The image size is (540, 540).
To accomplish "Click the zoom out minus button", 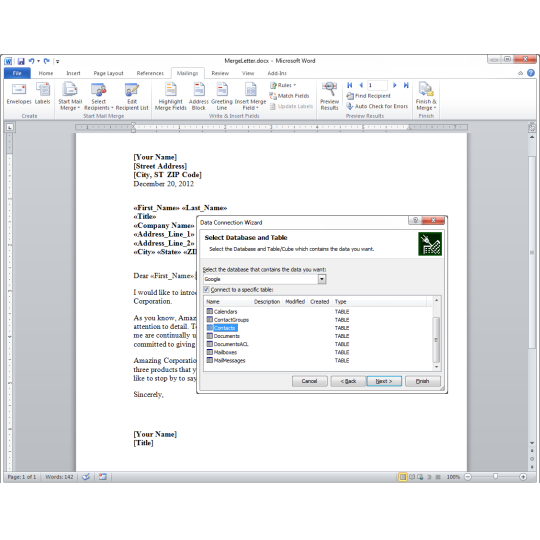I will (468, 477).
